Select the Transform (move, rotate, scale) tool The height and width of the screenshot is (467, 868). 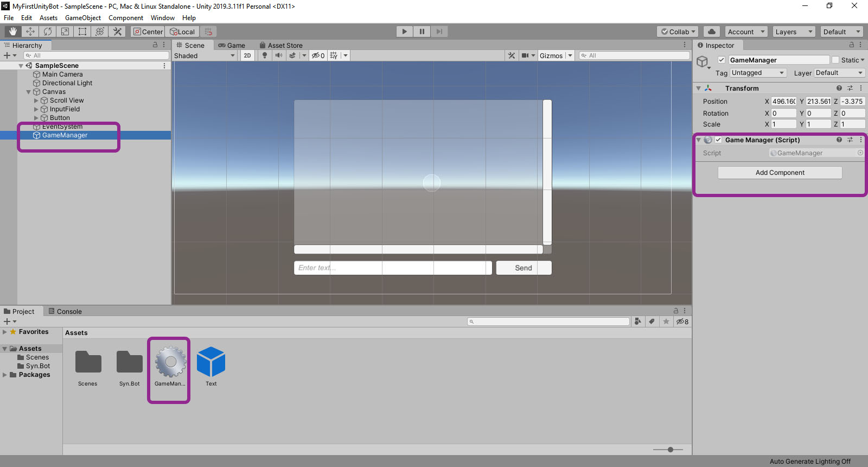[100, 31]
